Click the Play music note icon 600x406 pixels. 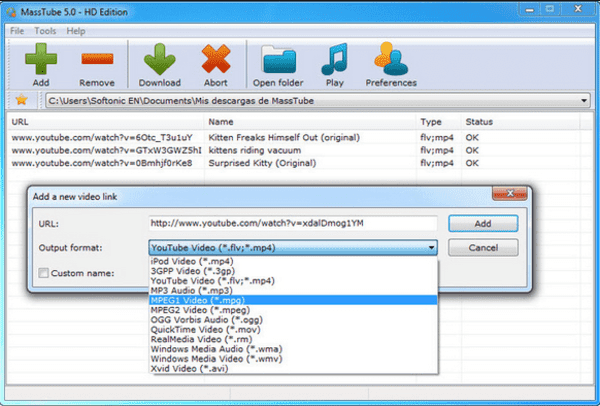[x=333, y=60]
